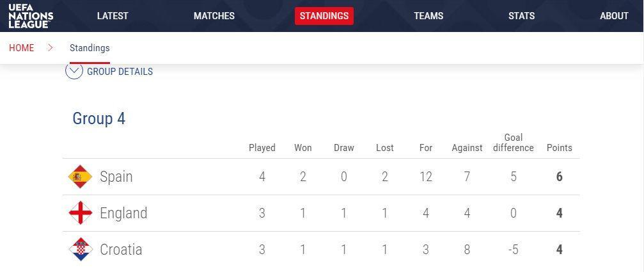The image size is (644, 272).
Task: Open the Spain team name
Action: (x=116, y=177)
